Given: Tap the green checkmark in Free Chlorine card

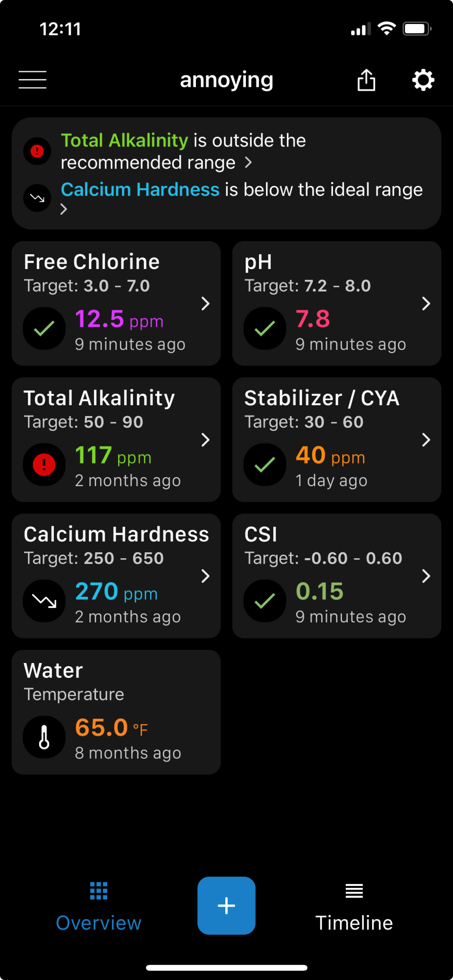Looking at the screenshot, I should (44, 328).
